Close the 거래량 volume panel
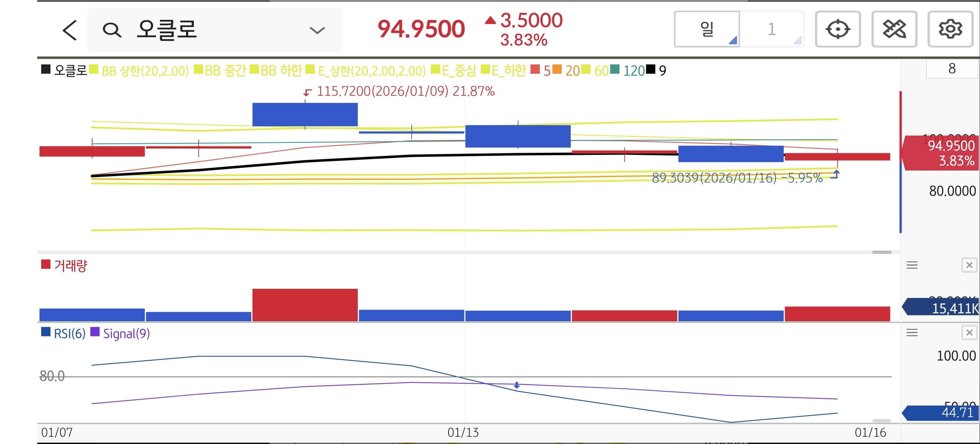The height and width of the screenshot is (444, 980). pyautogui.click(x=969, y=265)
